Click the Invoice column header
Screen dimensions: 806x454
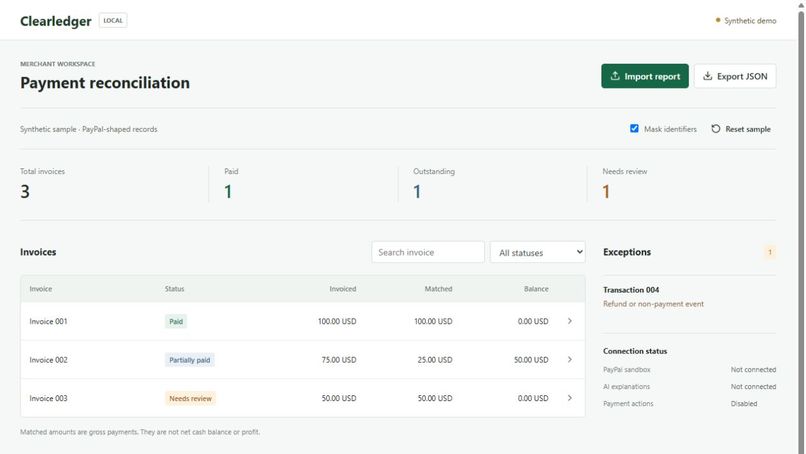(x=41, y=289)
